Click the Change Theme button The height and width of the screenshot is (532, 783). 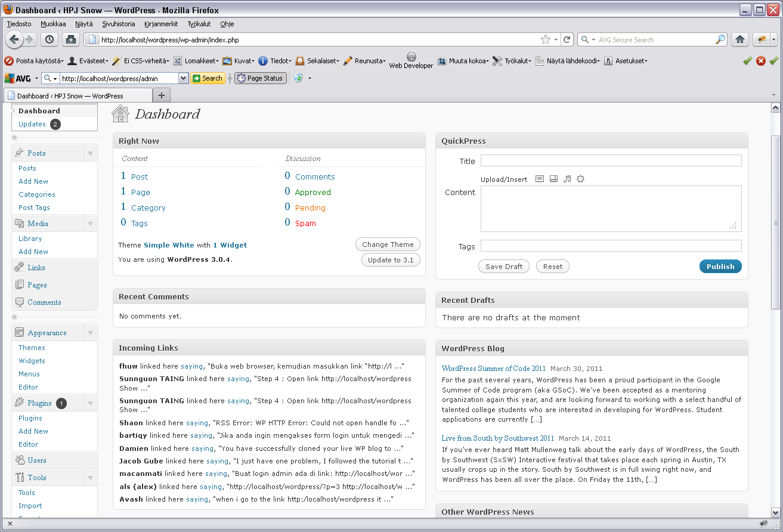388,245
